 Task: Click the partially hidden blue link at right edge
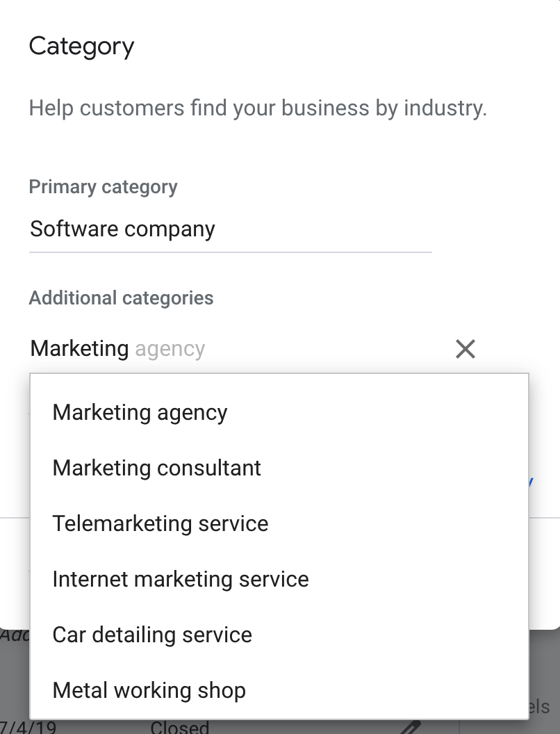[529, 481]
